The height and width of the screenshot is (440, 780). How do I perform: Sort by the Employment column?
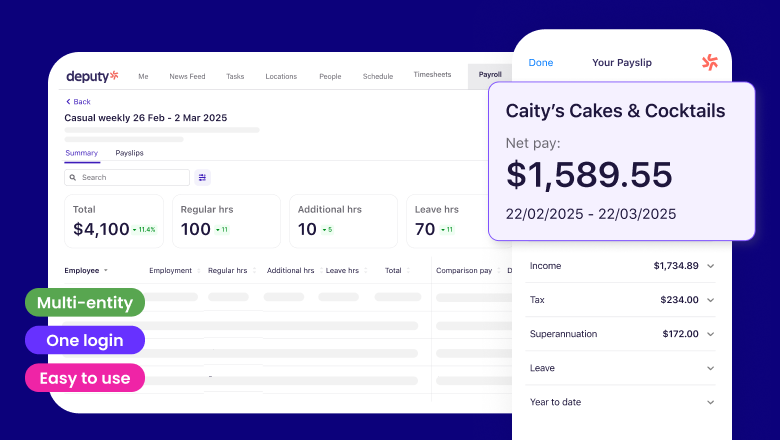pyautogui.click(x=175, y=270)
